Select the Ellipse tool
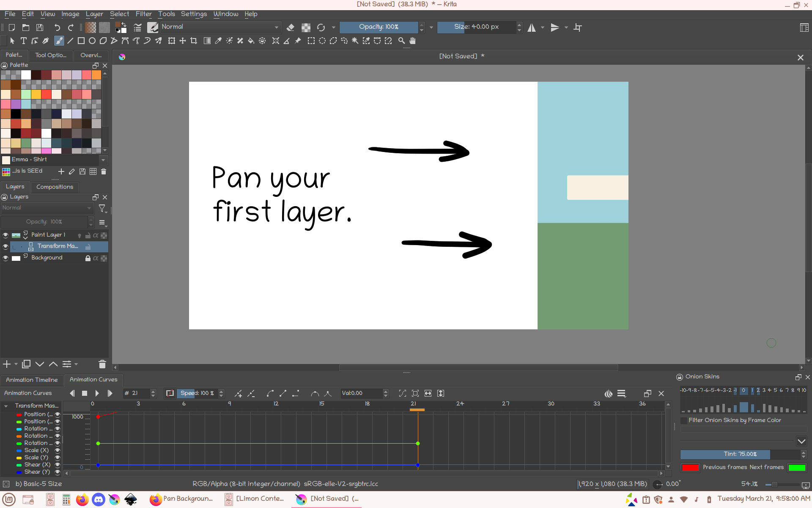The height and width of the screenshot is (508, 812). (x=92, y=41)
